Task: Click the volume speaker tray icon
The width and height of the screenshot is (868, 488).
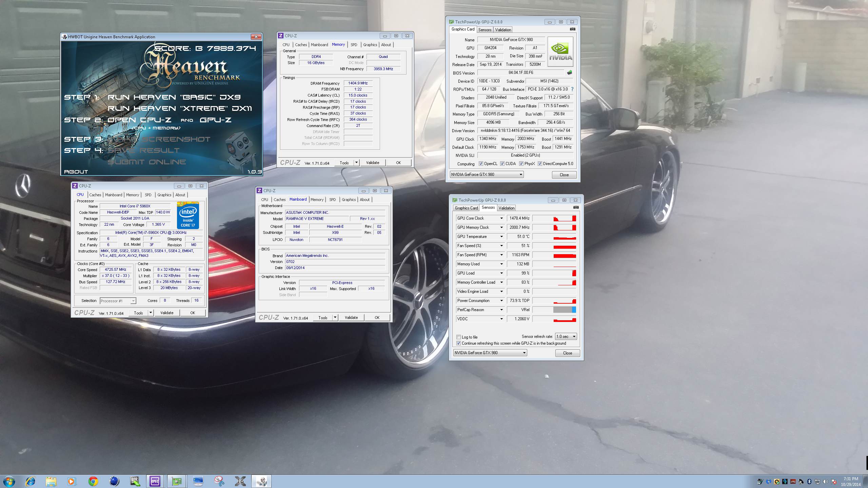Action: point(825,481)
